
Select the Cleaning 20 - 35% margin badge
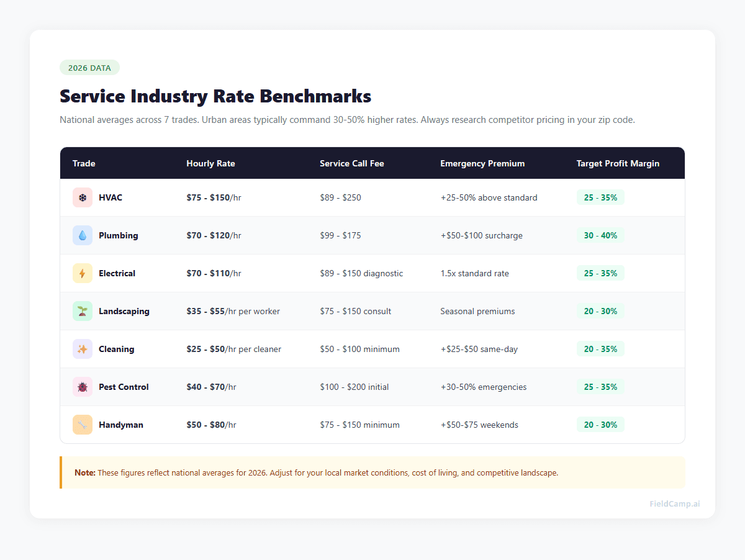600,349
